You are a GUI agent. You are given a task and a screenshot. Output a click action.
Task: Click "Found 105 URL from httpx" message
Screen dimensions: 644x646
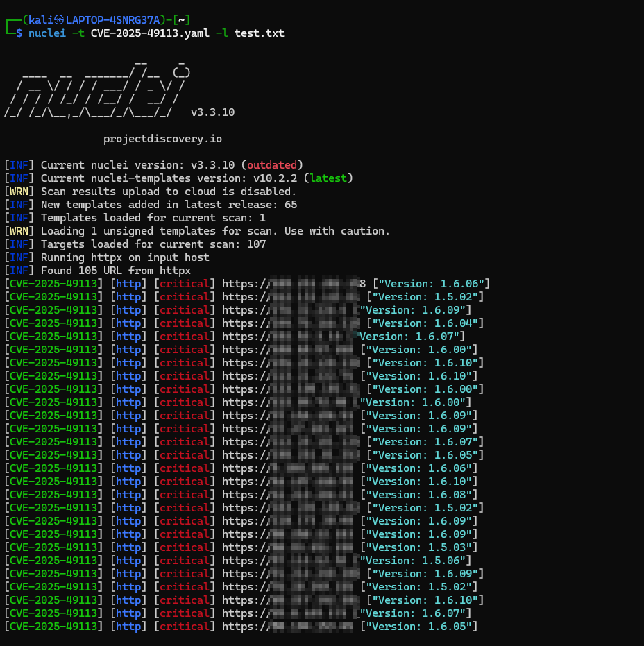coord(116,271)
